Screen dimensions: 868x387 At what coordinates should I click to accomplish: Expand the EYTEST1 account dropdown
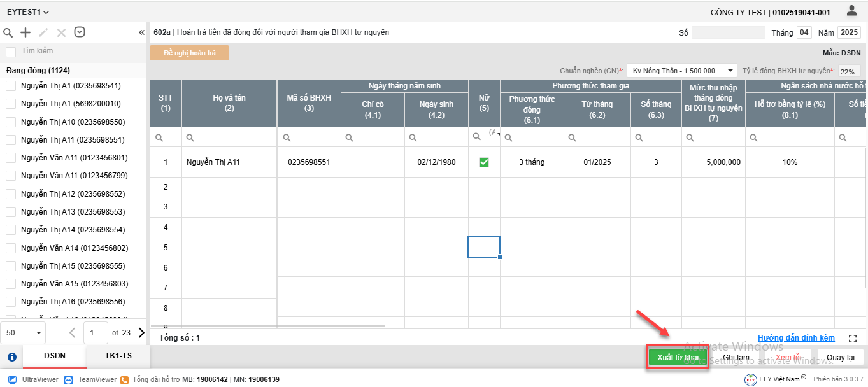(x=28, y=12)
